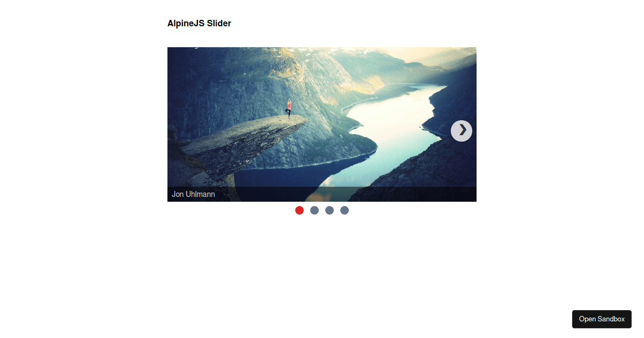This screenshot has width=644, height=338.
Task: Click the woman standing on the cliff
Action: pyautogui.click(x=289, y=108)
